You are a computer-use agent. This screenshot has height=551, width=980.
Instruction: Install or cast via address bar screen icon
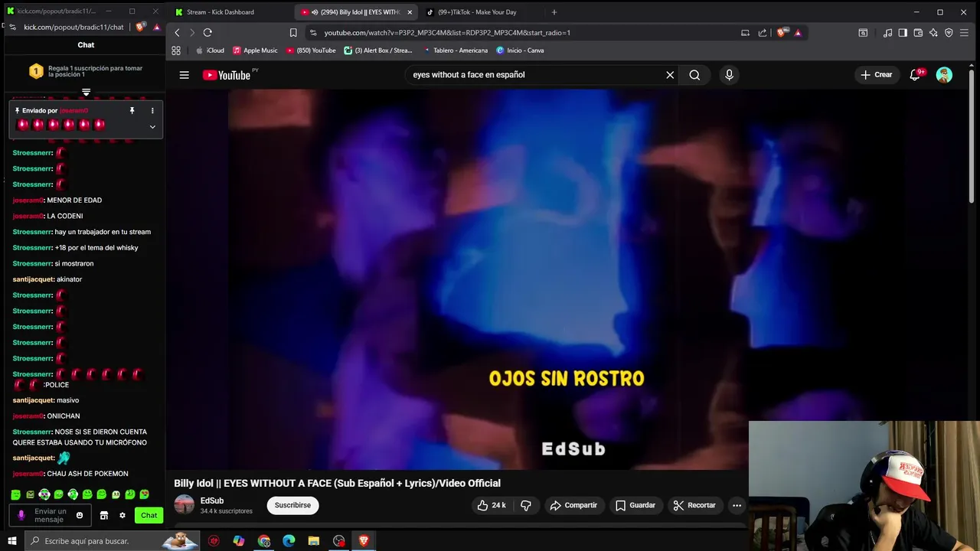click(x=745, y=33)
